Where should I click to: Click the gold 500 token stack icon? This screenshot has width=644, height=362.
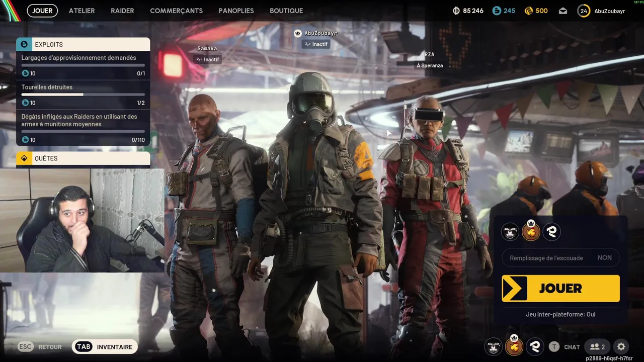pyautogui.click(x=529, y=11)
